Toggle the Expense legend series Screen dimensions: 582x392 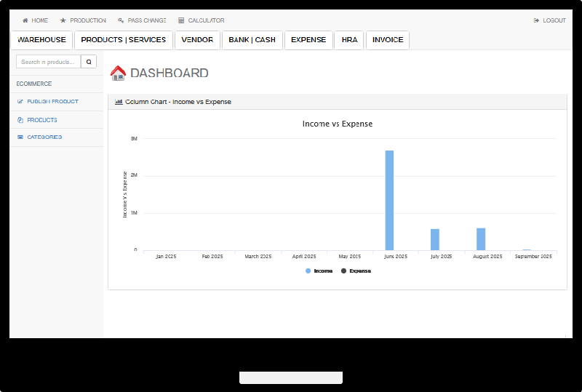coord(355,271)
